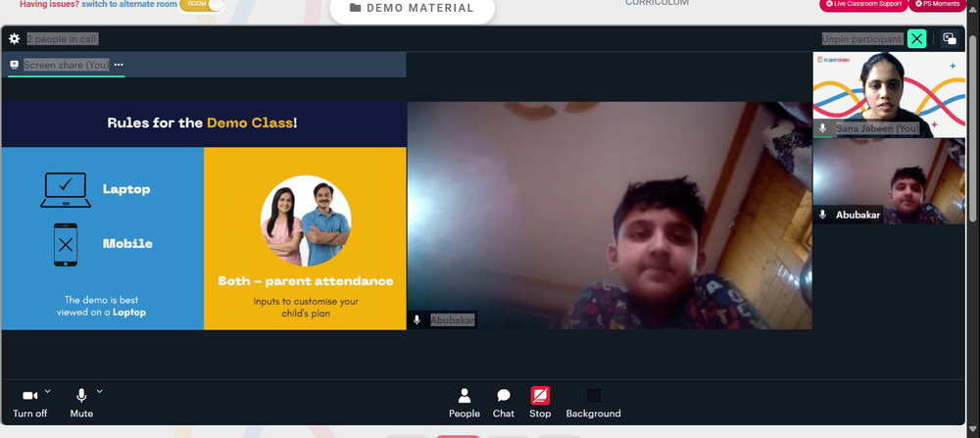Viewport: 980px width, 438px height.
Task: Click switch to alternate room link
Action: pos(129,4)
